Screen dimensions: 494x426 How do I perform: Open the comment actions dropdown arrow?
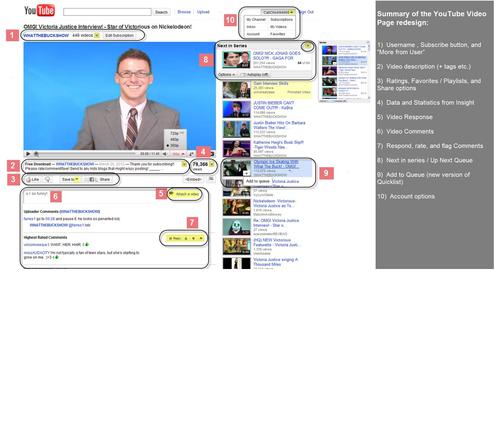[201, 238]
